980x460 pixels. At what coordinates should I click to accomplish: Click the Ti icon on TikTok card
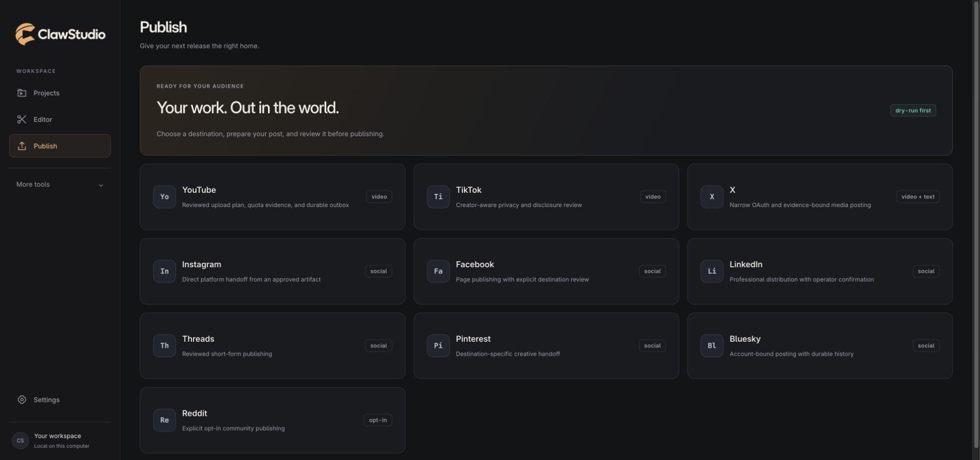tap(438, 197)
